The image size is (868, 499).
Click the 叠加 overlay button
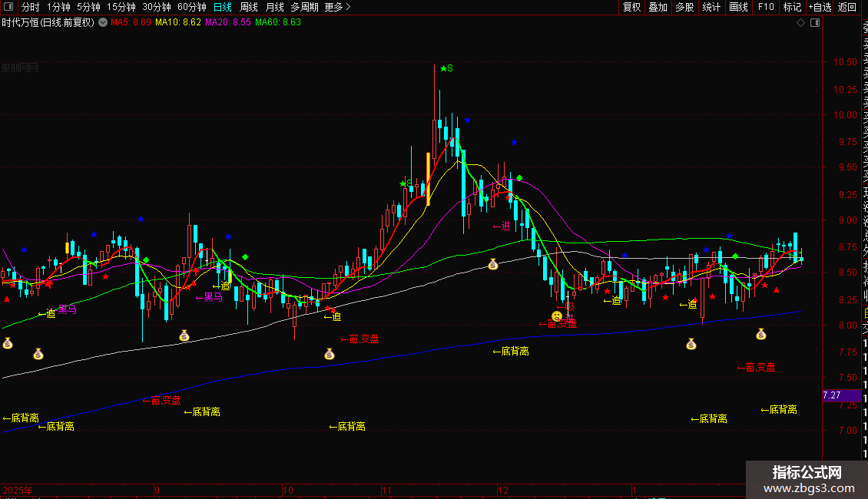coord(658,7)
